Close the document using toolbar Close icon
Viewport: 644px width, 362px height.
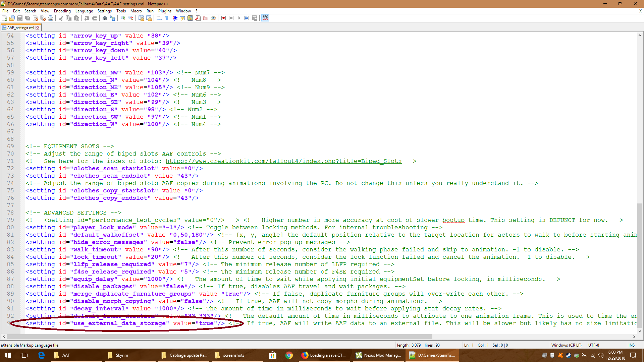[35, 18]
